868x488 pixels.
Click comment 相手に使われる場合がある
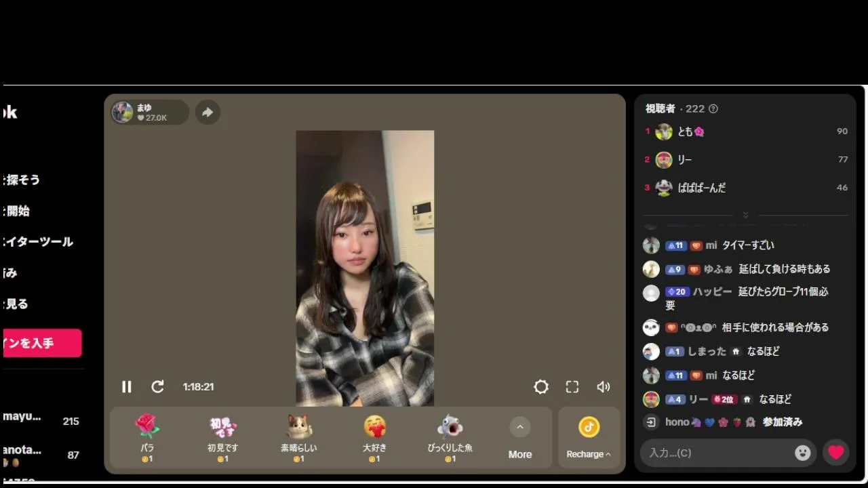pos(775,327)
